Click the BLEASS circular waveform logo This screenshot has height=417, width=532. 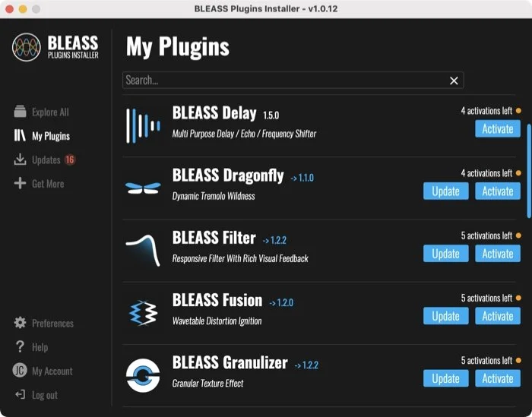coord(27,47)
